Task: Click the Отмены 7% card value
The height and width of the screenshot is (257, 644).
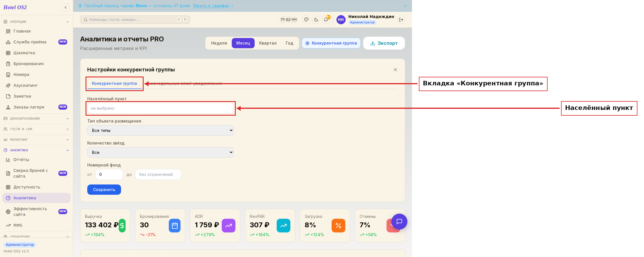Action: [x=365, y=225]
